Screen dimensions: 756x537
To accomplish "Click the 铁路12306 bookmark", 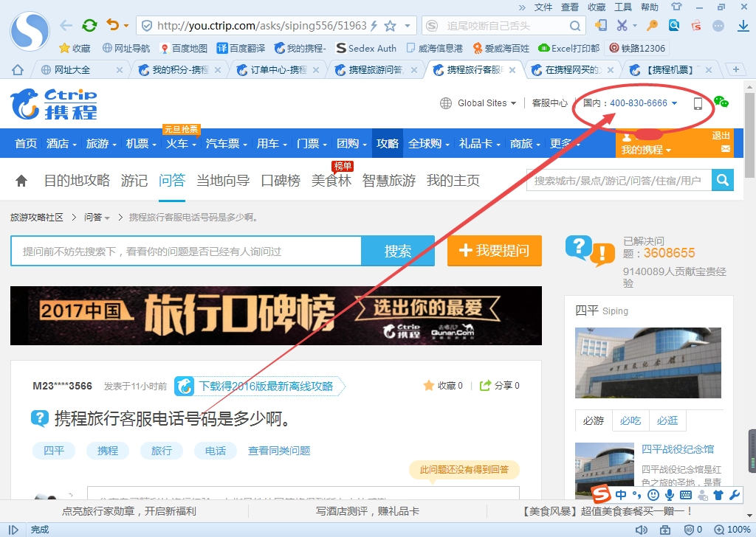I will tap(637, 48).
